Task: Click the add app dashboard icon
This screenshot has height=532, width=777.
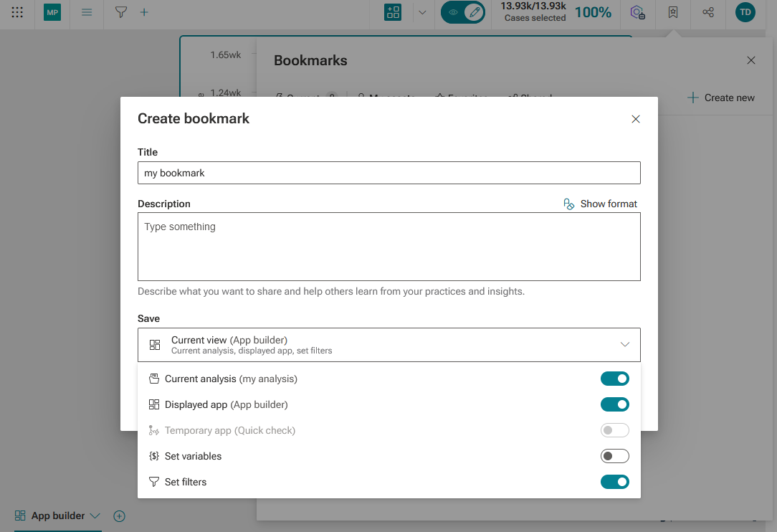Action: pos(393,12)
